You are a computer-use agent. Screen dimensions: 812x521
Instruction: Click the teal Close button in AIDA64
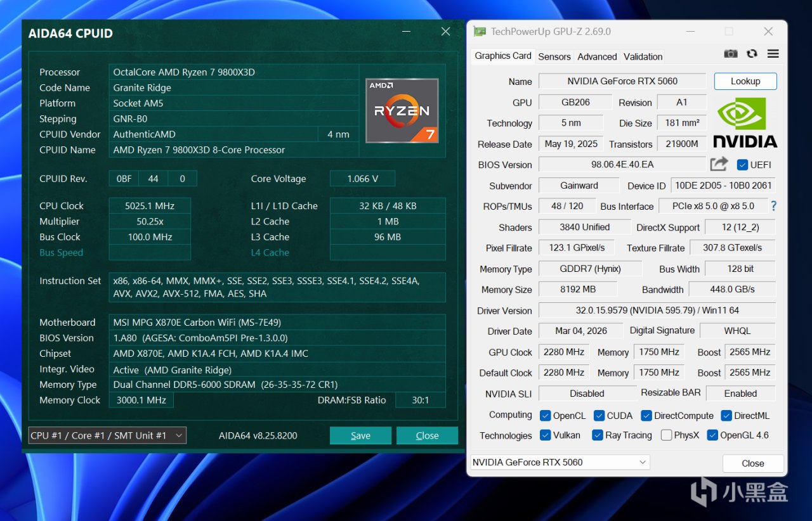427,435
